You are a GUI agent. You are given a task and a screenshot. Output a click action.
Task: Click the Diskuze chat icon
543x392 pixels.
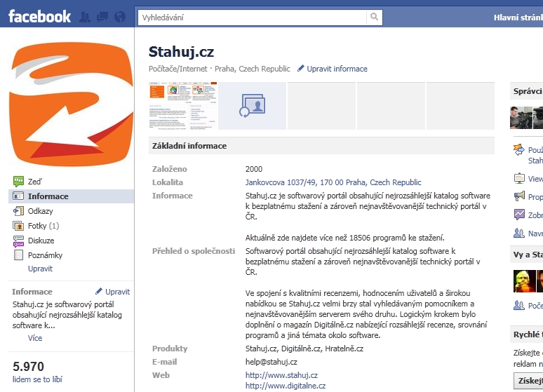pyautogui.click(x=18, y=241)
